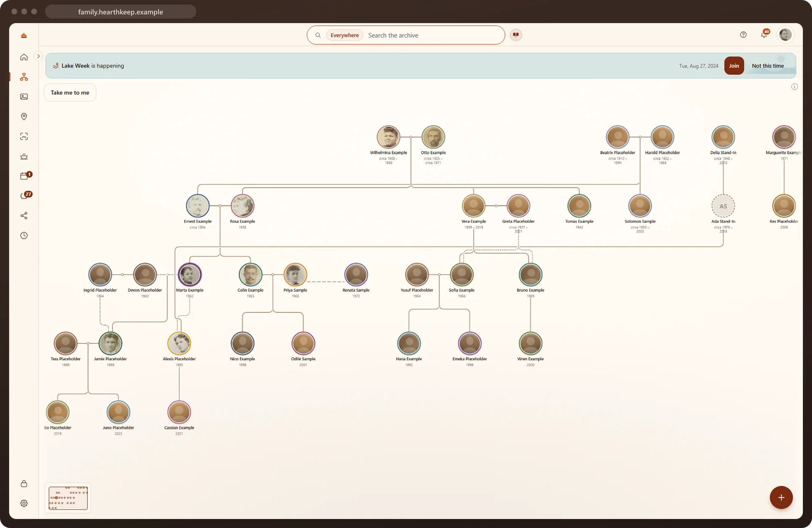Viewport: 812px width, 528px height.
Task: Open the user profile avatar menu
Action: click(785, 35)
